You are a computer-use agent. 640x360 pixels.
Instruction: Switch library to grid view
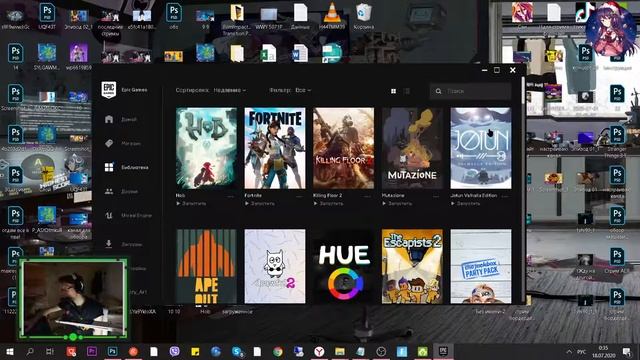pos(393,91)
